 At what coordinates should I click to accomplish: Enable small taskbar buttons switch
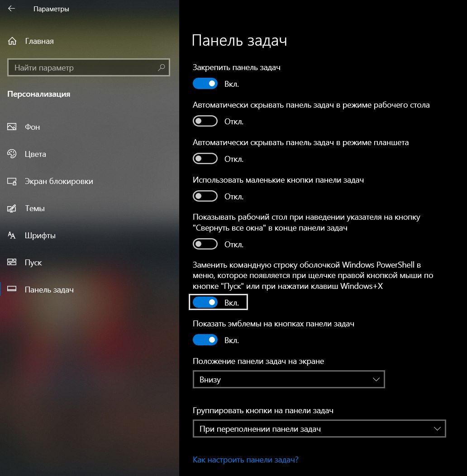coord(205,196)
